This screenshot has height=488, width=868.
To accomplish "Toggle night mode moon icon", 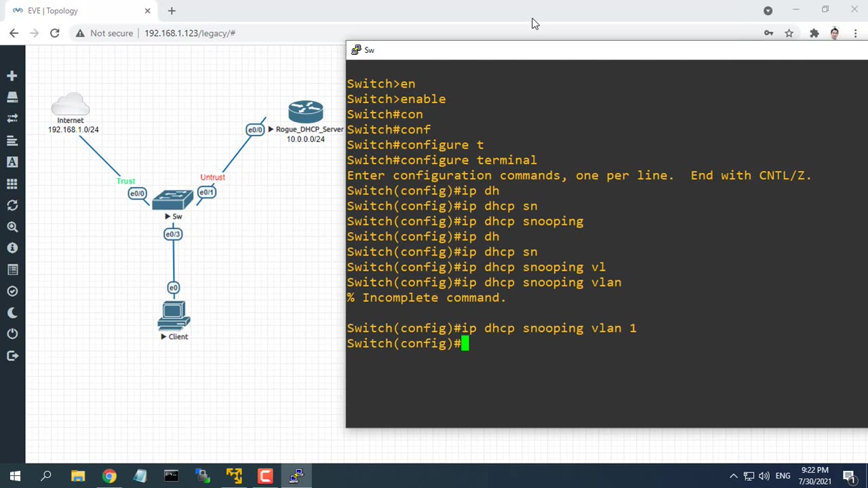I will pyautogui.click(x=12, y=312).
